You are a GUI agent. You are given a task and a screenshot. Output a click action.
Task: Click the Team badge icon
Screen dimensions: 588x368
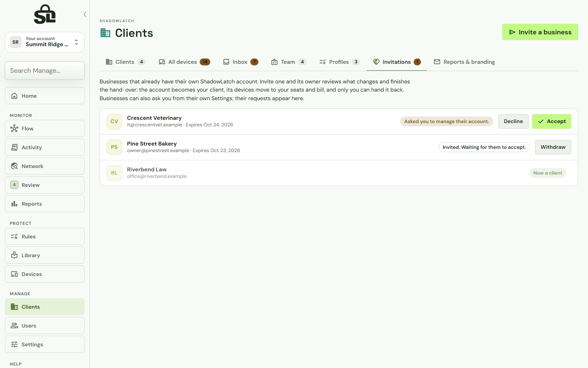tap(274, 62)
